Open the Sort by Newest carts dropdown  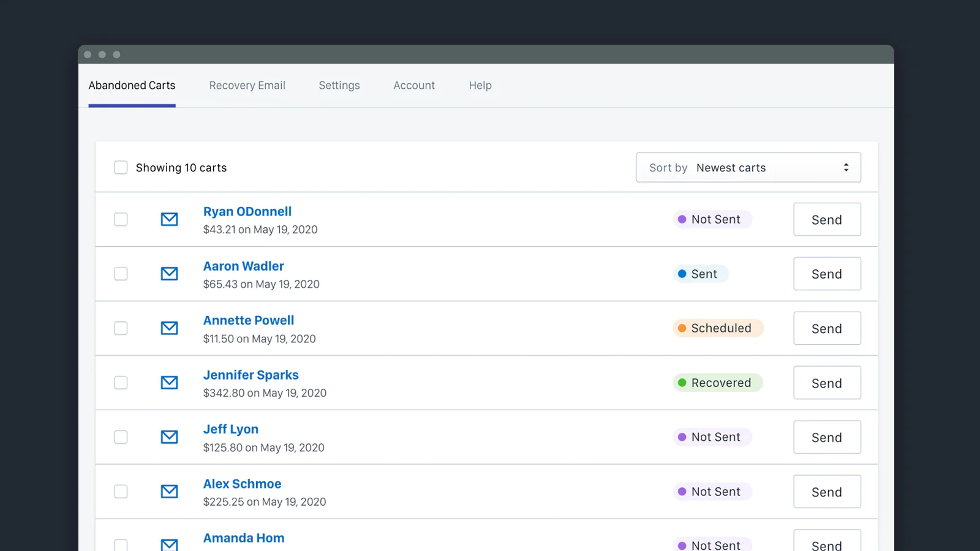(x=748, y=167)
